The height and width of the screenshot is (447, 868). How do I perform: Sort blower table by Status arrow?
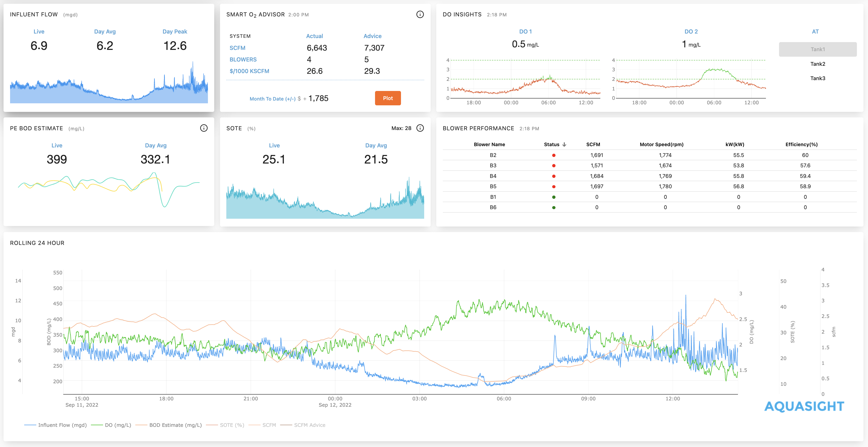pyautogui.click(x=564, y=145)
